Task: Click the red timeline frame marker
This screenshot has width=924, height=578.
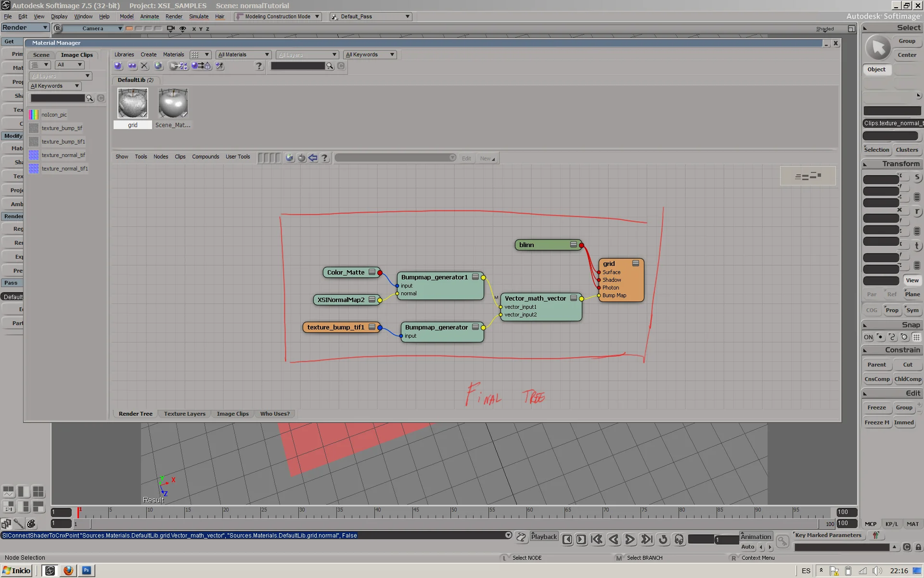Action: pyautogui.click(x=79, y=512)
